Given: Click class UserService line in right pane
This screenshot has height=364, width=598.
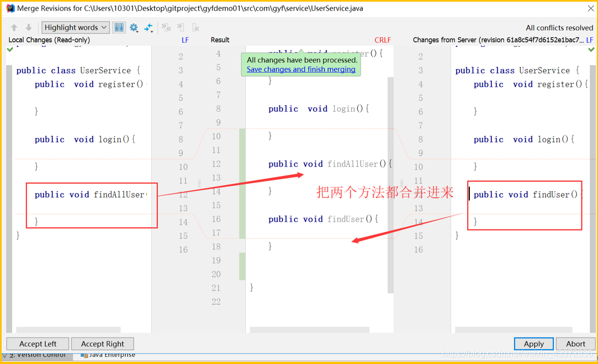Looking at the screenshot, I should click(x=517, y=71).
